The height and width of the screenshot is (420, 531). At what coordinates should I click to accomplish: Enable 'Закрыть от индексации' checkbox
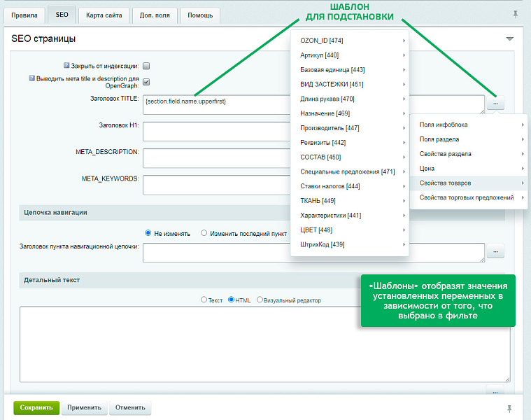(x=146, y=66)
